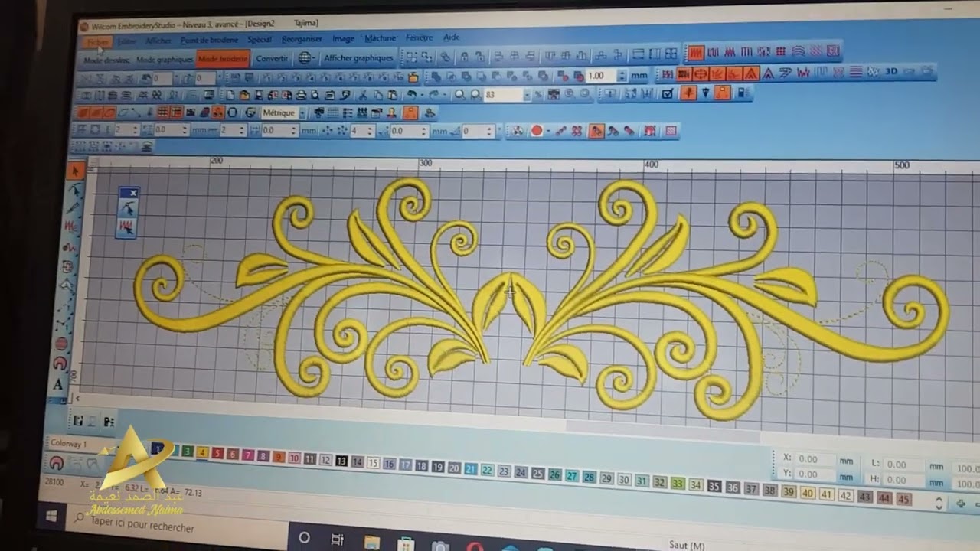Image resolution: width=980 pixels, height=551 pixels.
Task: Select the Lettering A tool
Action: click(x=58, y=385)
